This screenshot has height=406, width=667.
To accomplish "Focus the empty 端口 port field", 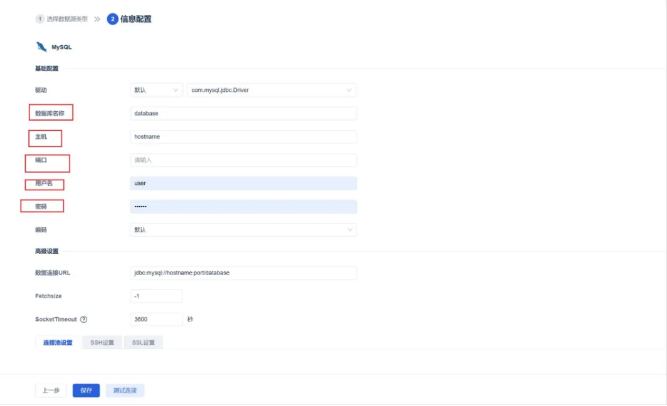I will point(243,160).
